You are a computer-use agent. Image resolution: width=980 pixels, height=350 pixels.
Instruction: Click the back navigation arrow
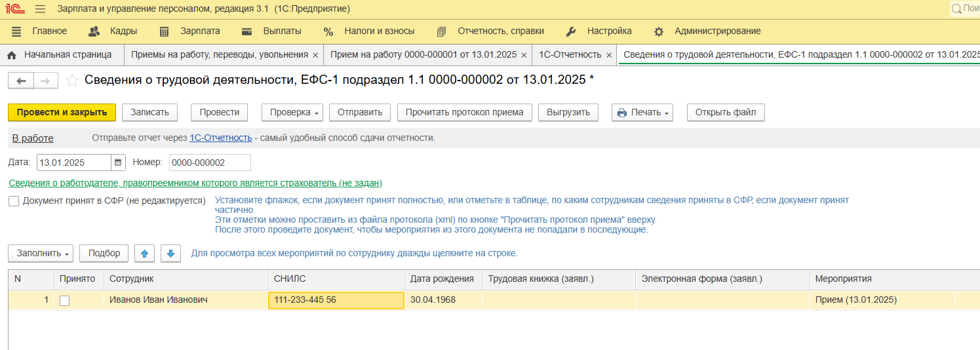coord(21,81)
